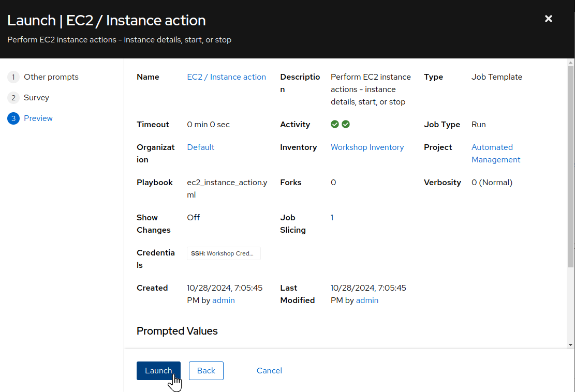This screenshot has height=392, width=575.
Task: Click the 'Off' Show Changes value
Action: 193,218
